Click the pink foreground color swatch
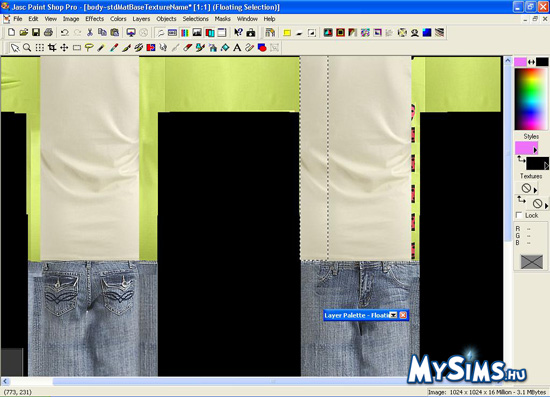Image resolution: width=550 pixels, height=397 pixels. pyautogui.click(x=521, y=62)
